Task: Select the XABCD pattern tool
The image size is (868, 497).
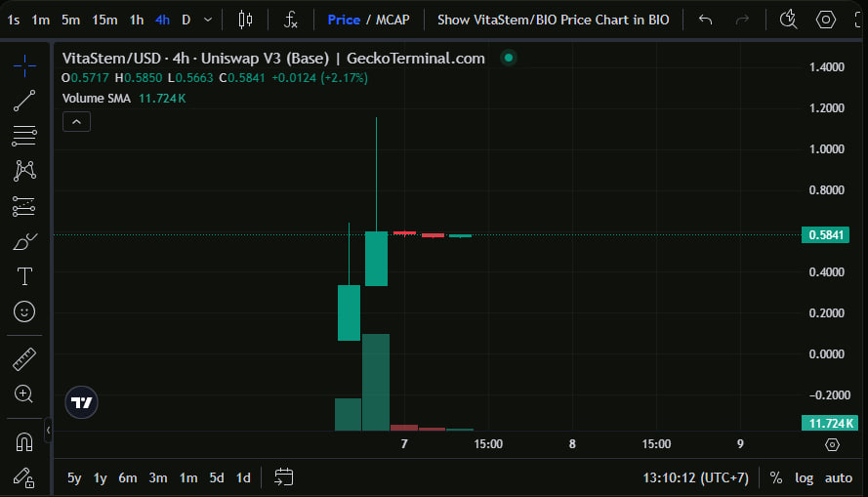Action: (24, 171)
